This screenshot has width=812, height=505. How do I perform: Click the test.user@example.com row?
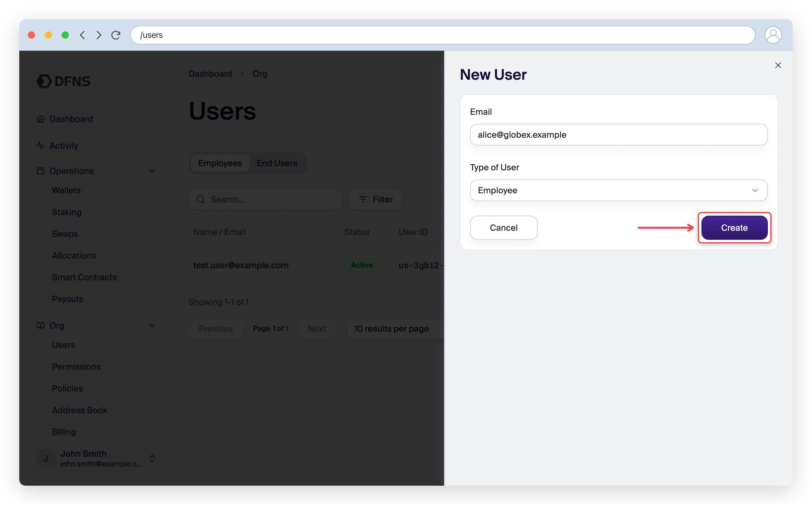[316, 265]
